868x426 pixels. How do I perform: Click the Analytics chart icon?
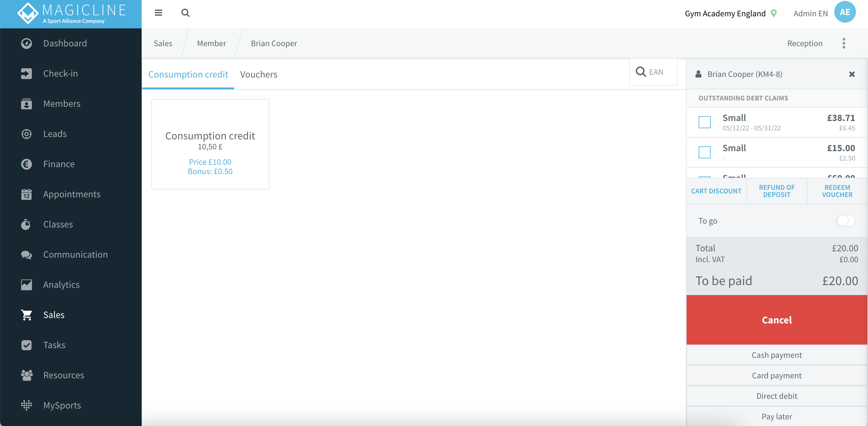[26, 285]
